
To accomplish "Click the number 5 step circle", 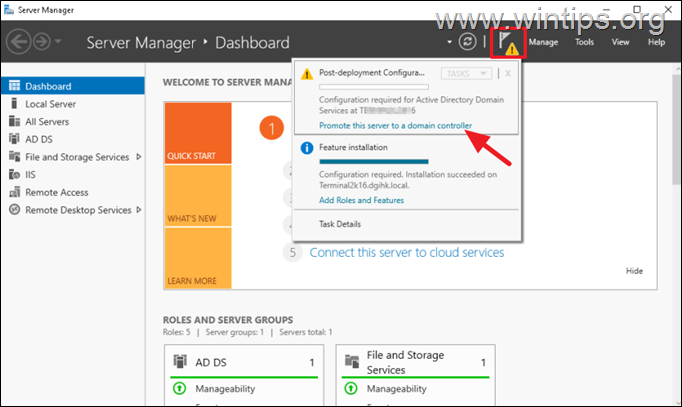I will pos(293,253).
